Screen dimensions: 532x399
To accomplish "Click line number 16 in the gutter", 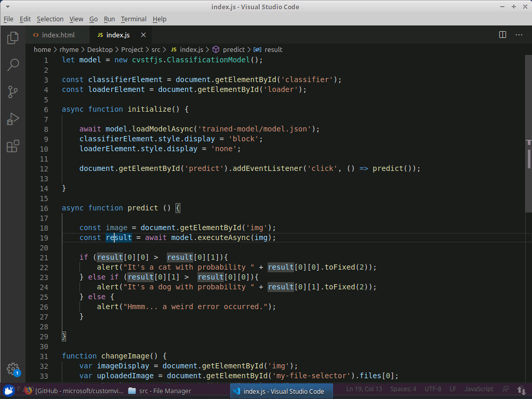I will pos(44,208).
